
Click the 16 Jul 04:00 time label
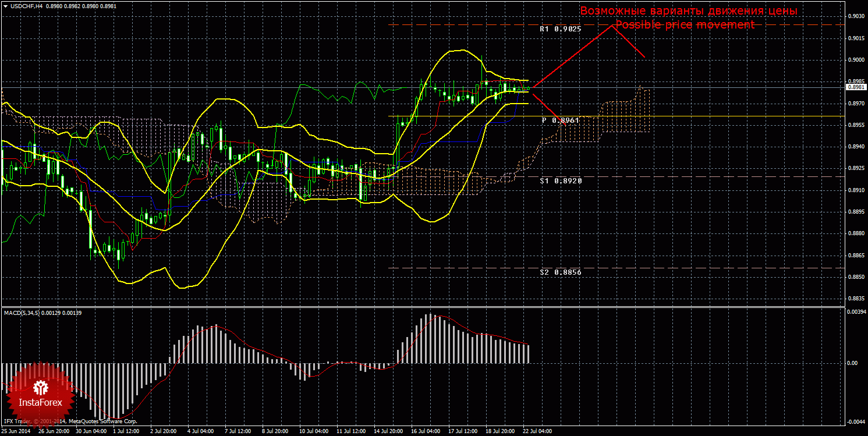[426, 432]
